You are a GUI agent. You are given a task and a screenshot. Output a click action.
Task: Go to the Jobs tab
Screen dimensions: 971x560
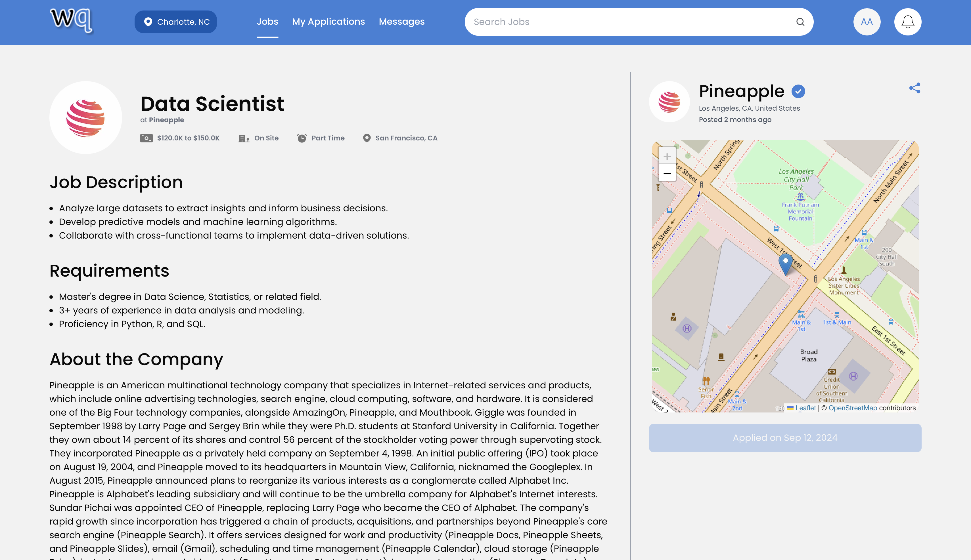(267, 22)
